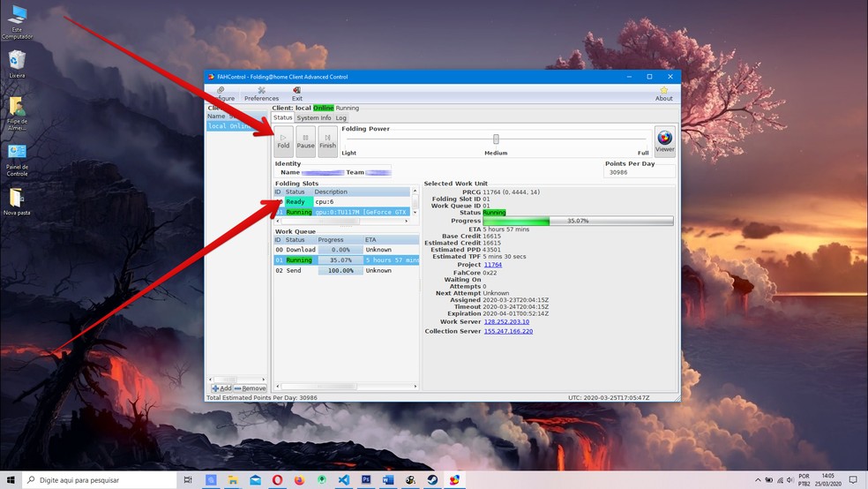The image size is (868, 489).
Task: Click the 0.00% progress cell of Download row
Action: [x=340, y=250]
